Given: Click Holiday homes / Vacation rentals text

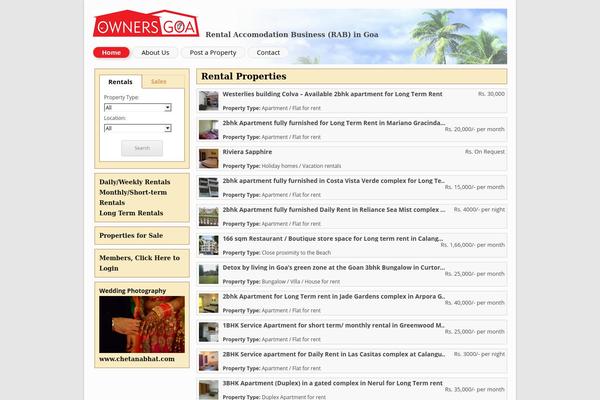Looking at the screenshot, I should [x=301, y=166].
